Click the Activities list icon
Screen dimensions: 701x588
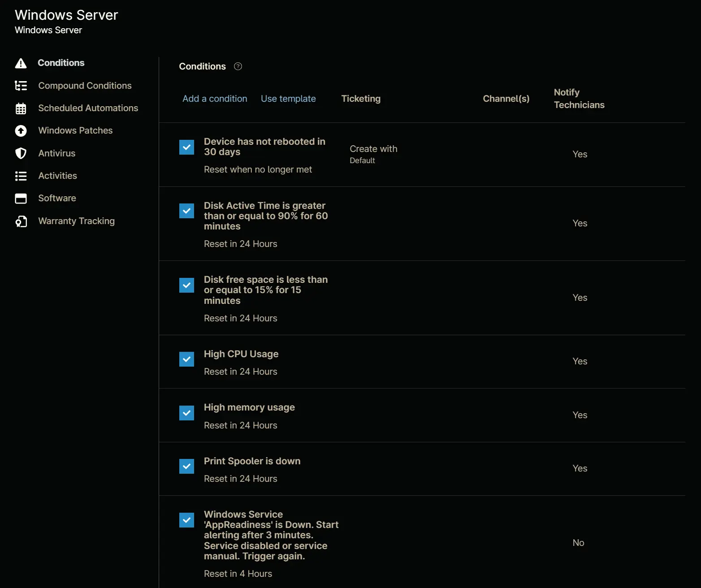(21, 176)
